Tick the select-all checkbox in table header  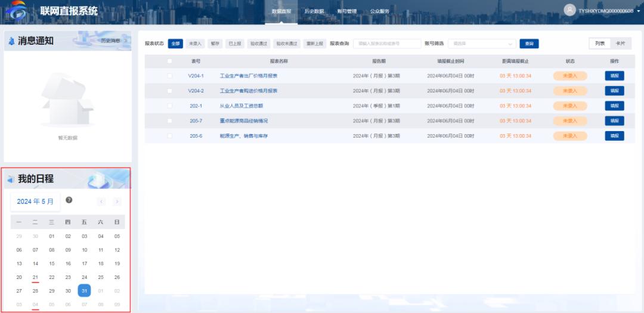(170, 61)
